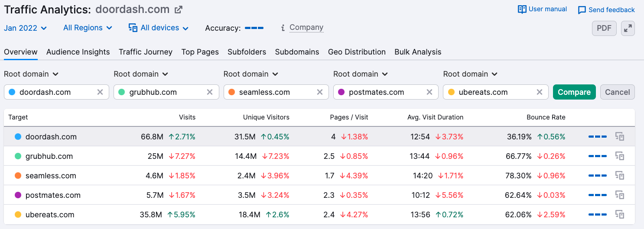The height and width of the screenshot is (229, 644).
Task: Click the copy icon in postmates.com row
Action: 620,195
